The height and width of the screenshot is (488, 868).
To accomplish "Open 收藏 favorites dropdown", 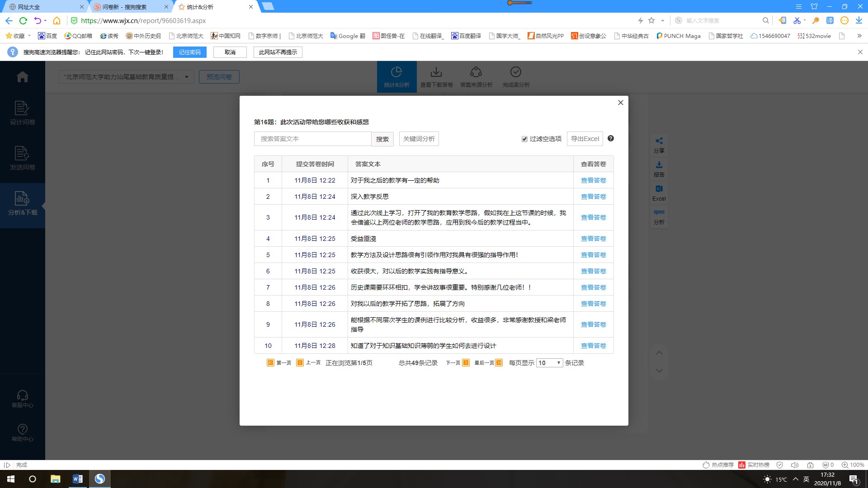I will coord(18,36).
